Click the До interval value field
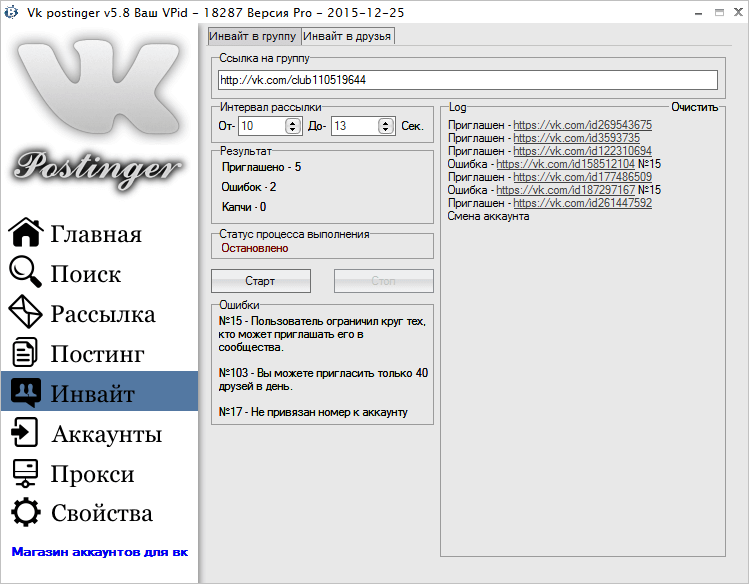 [x=354, y=126]
